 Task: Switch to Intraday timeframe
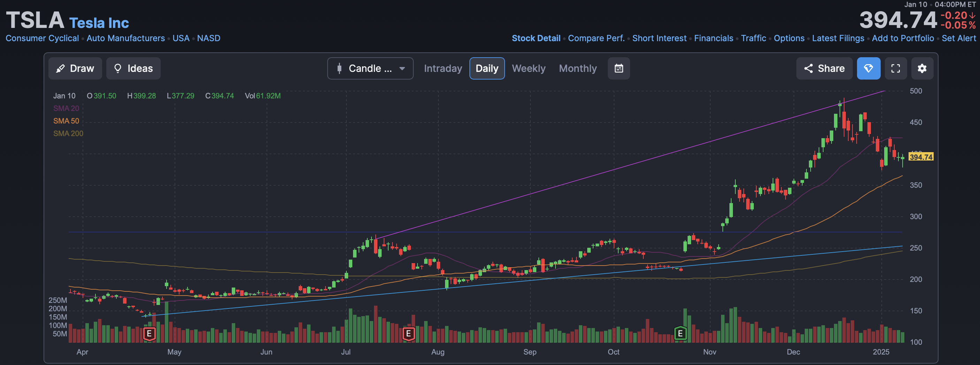click(x=443, y=69)
